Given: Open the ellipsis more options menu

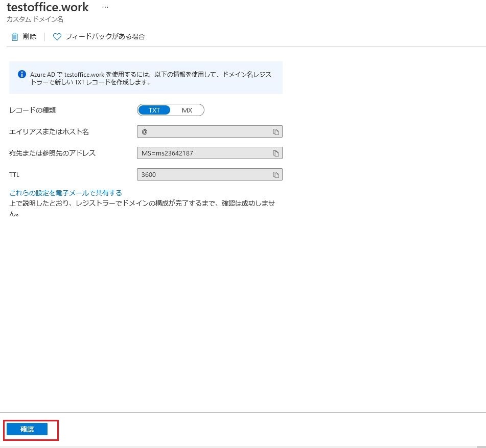Looking at the screenshot, I should pos(105,7).
